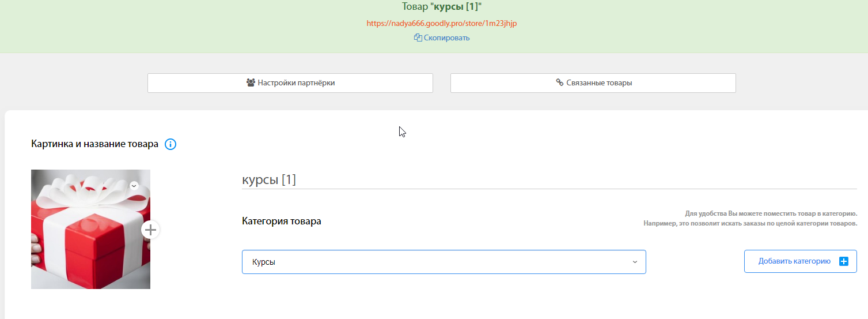Click the plus icon to add product image
This screenshot has height=319, width=868.
tap(150, 230)
